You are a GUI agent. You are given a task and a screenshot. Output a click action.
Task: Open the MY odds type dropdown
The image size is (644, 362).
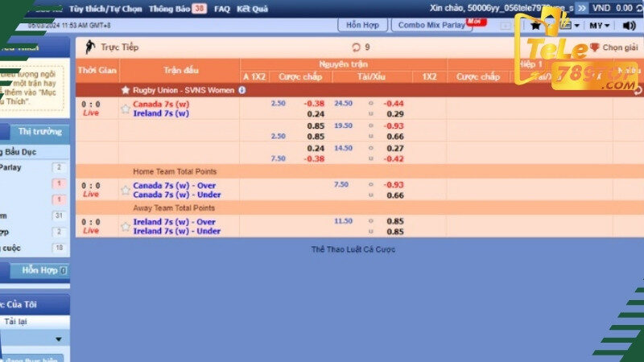pos(600,26)
